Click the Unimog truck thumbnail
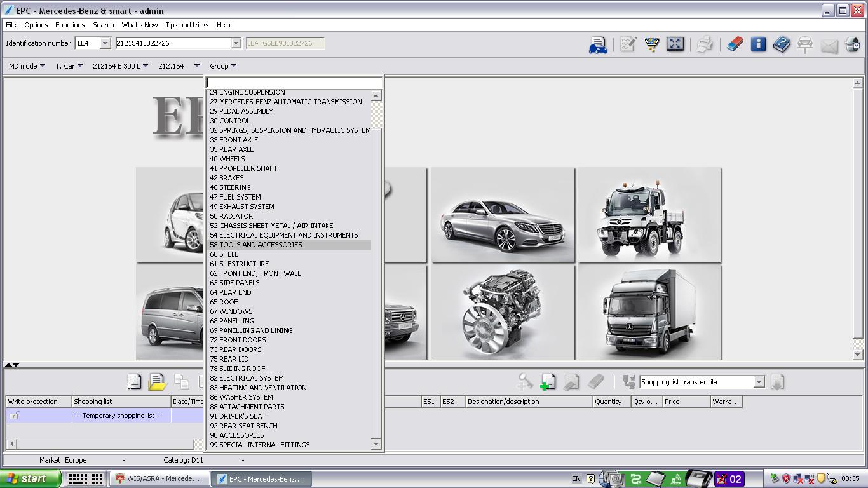868x488 pixels. pyautogui.click(x=649, y=215)
